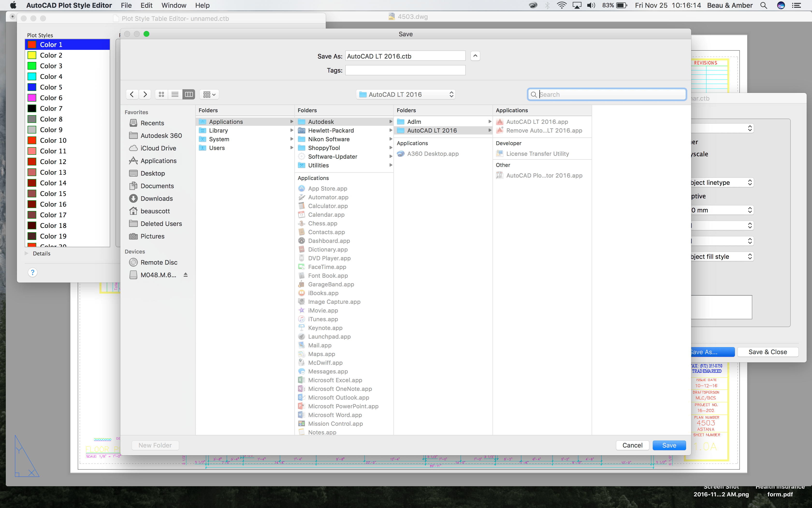Open beauscott home folder in sidebar

click(149, 211)
